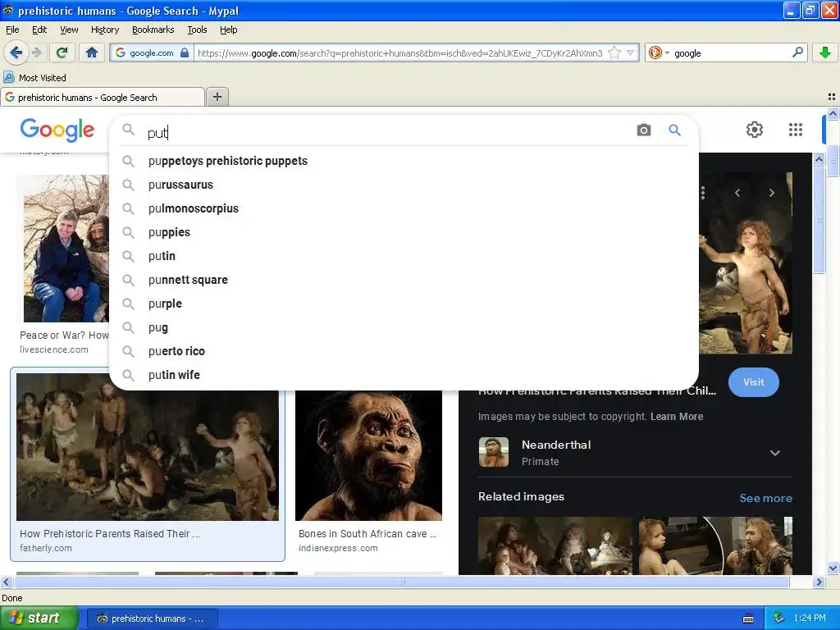The height and width of the screenshot is (630, 840).
Task: Open the large preview image of child
Action: (x=746, y=262)
